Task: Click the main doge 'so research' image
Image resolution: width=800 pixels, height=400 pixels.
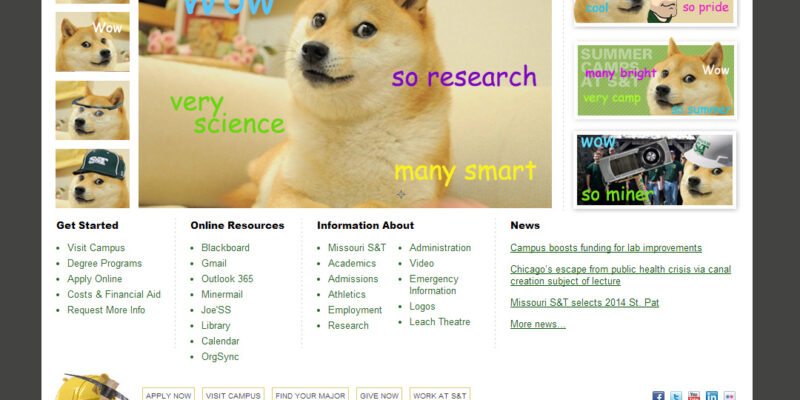Action: coord(345,104)
